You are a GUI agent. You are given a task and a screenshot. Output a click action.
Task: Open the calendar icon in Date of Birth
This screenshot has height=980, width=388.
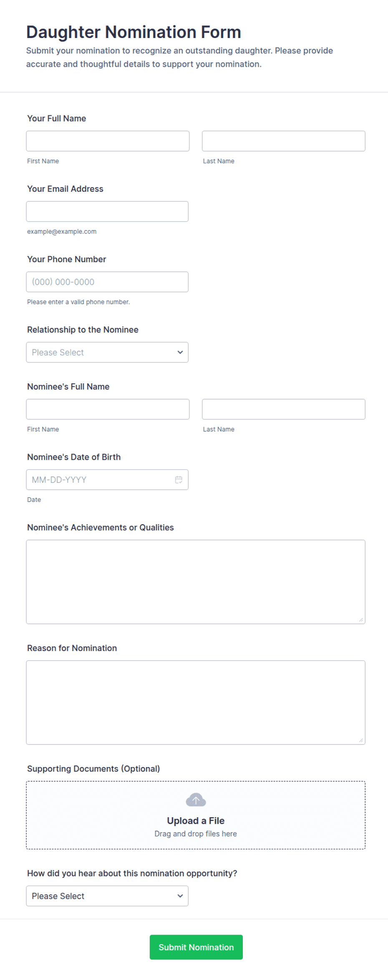[x=179, y=480]
